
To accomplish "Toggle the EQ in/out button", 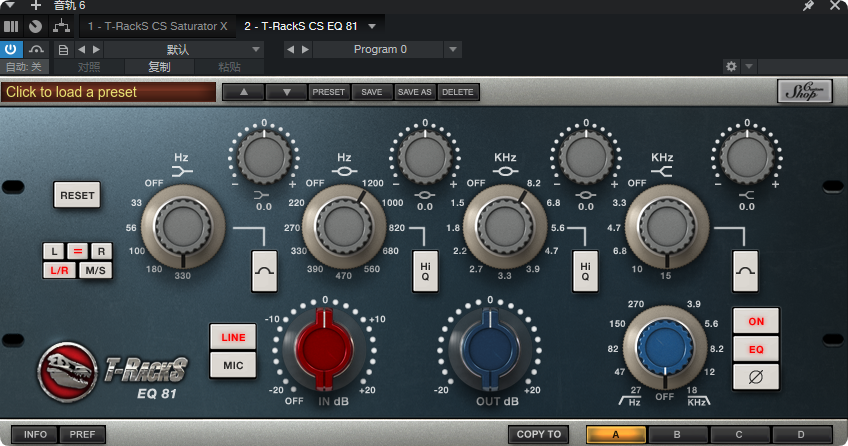I will [x=756, y=349].
